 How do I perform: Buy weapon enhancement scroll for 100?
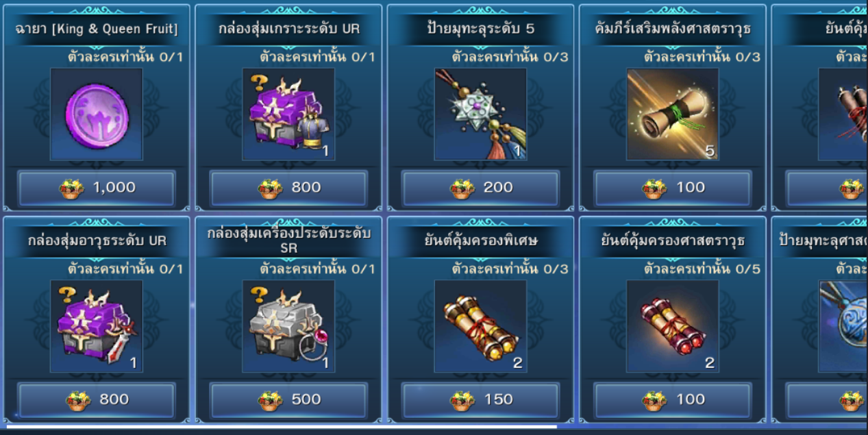[x=673, y=188]
